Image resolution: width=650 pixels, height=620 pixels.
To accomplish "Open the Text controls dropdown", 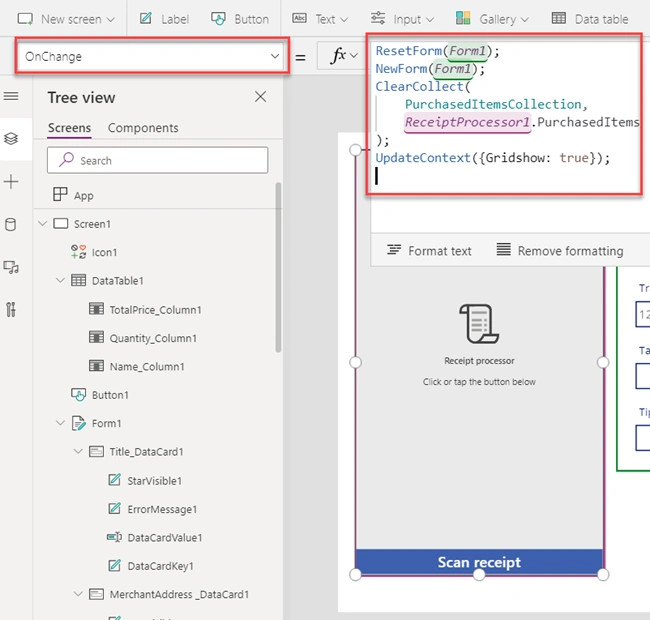I will click(x=320, y=19).
